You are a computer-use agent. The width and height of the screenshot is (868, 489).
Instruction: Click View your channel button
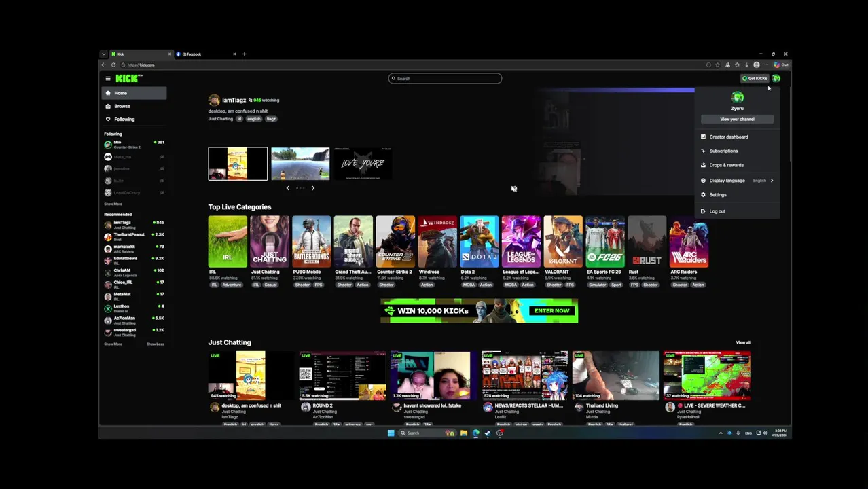pos(737,119)
